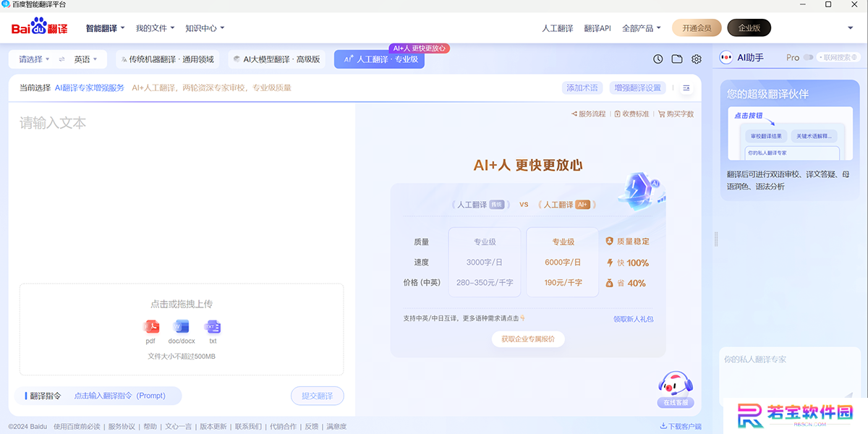Viewport: 868px width, 434px height.
Task: Click the AI+人 更快更放心 badge
Action: (420, 48)
